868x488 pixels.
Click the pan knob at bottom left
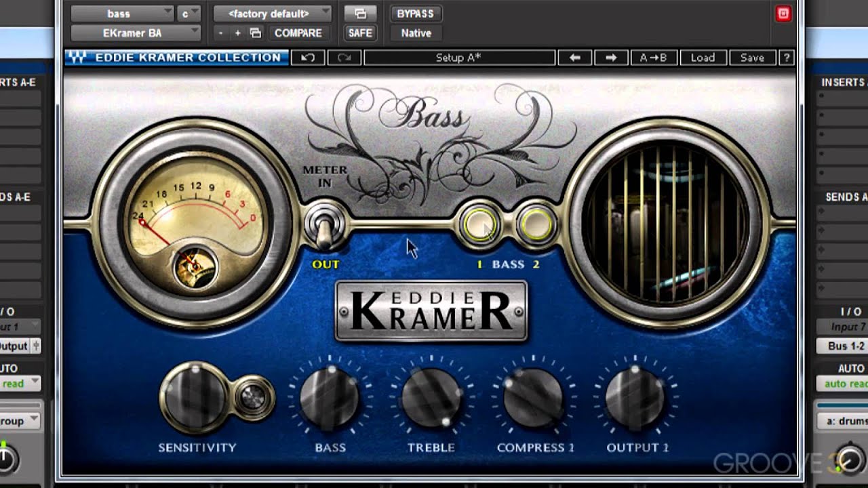pos(5,460)
